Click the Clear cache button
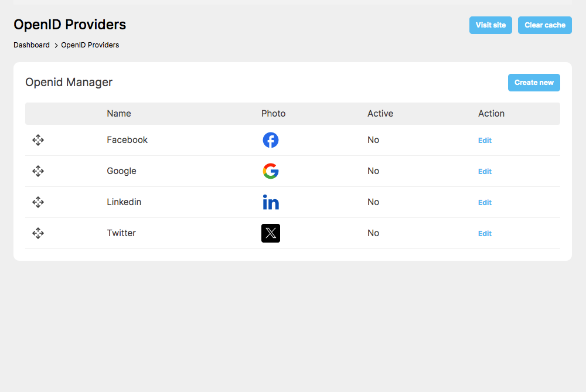This screenshot has height=392, width=586. tap(545, 25)
